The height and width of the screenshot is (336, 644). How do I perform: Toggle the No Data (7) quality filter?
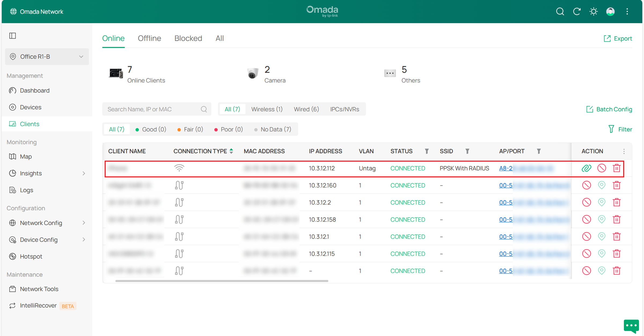pos(273,129)
